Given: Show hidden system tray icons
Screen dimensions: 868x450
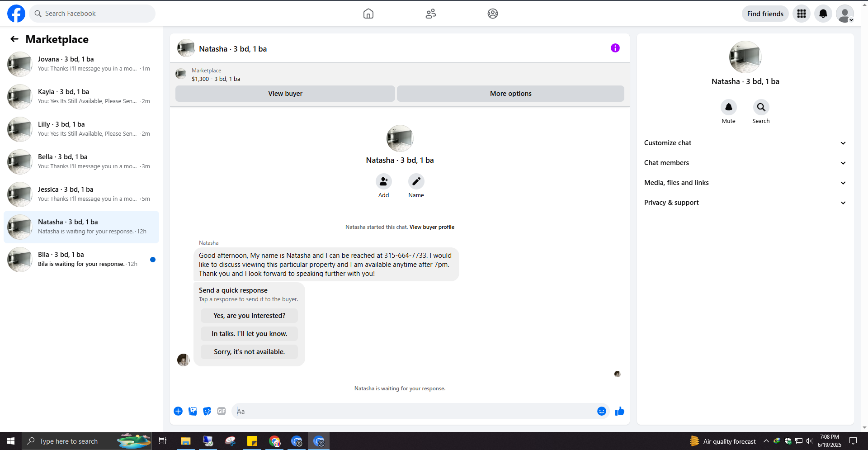Looking at the screenshot, I should click(x=766, y=441).
